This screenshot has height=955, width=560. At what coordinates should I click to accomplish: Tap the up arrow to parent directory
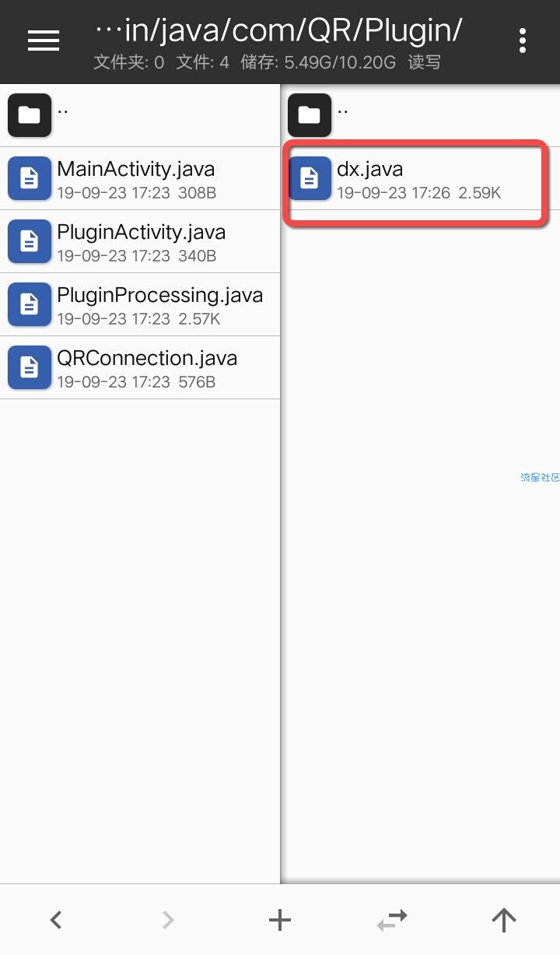[504, 920]
